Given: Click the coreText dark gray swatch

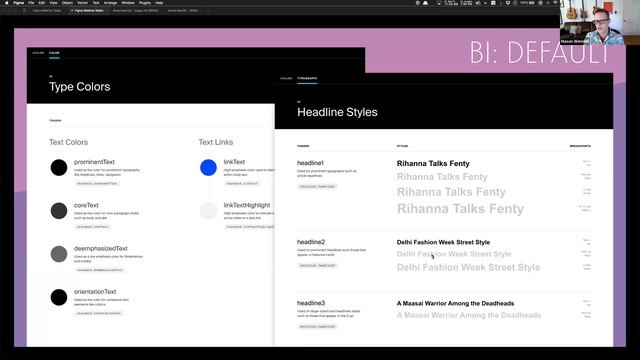Looking at the screenshot, I should (59, 211).
